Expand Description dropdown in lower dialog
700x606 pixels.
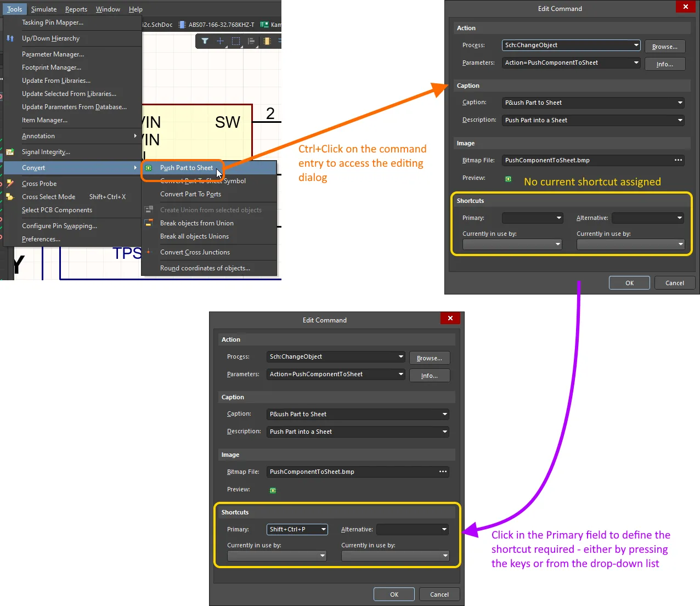pyautogui.click(x=445, y=432)
